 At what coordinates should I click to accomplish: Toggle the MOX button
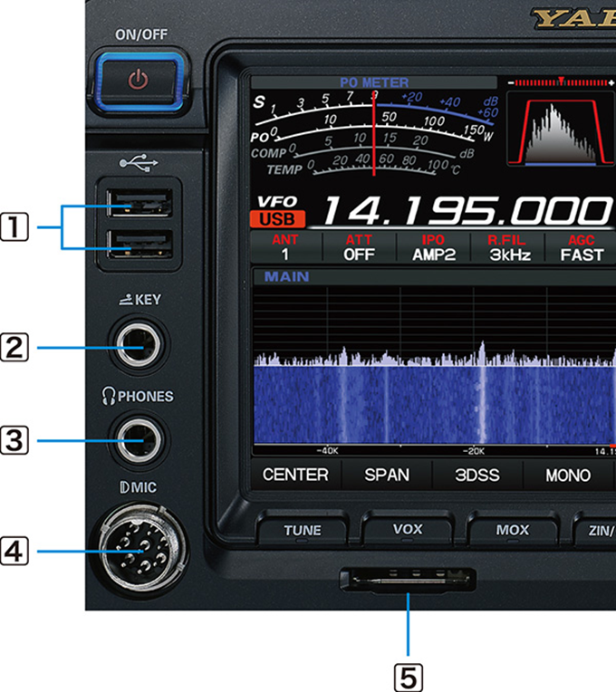click(x=513, y=529)
